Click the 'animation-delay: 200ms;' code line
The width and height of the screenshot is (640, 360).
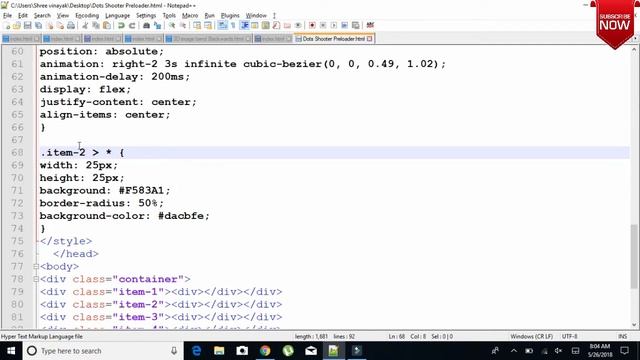pos(115,77)
